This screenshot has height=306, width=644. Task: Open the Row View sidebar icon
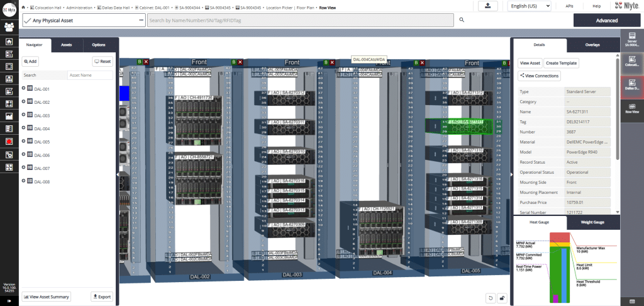(631, 108)
